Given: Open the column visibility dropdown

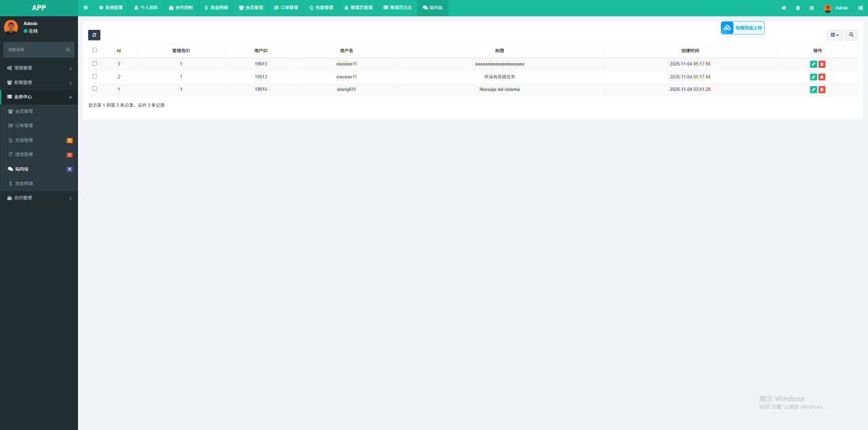Looking at the screenshot, I should click(835, 35).
